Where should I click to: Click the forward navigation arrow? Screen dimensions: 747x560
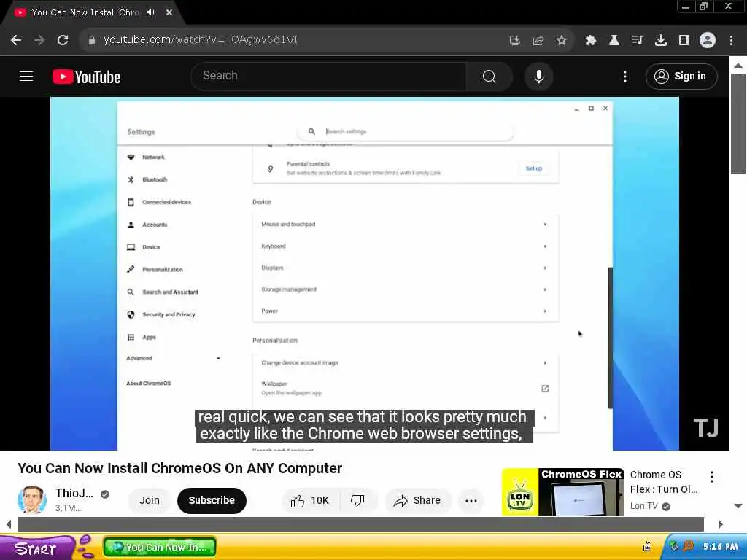click(39, 40)
